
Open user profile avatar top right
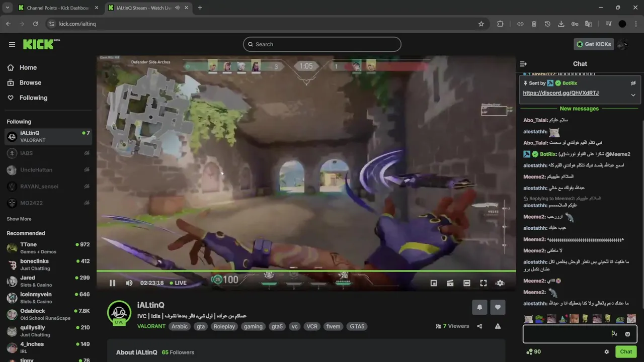click(624, 44)
